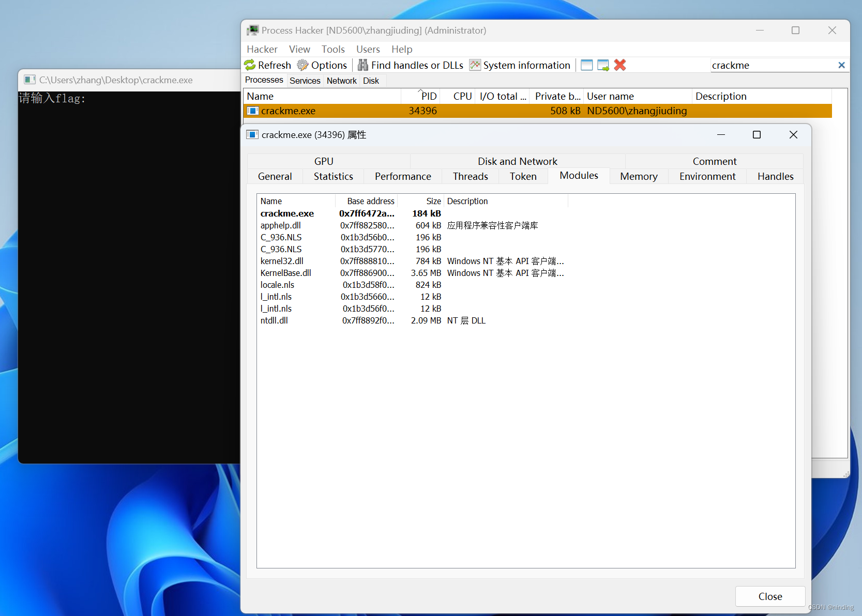Click properties dialog title icon
The width and height of the screenshot is (862, 616).
[x=252, y=135]
